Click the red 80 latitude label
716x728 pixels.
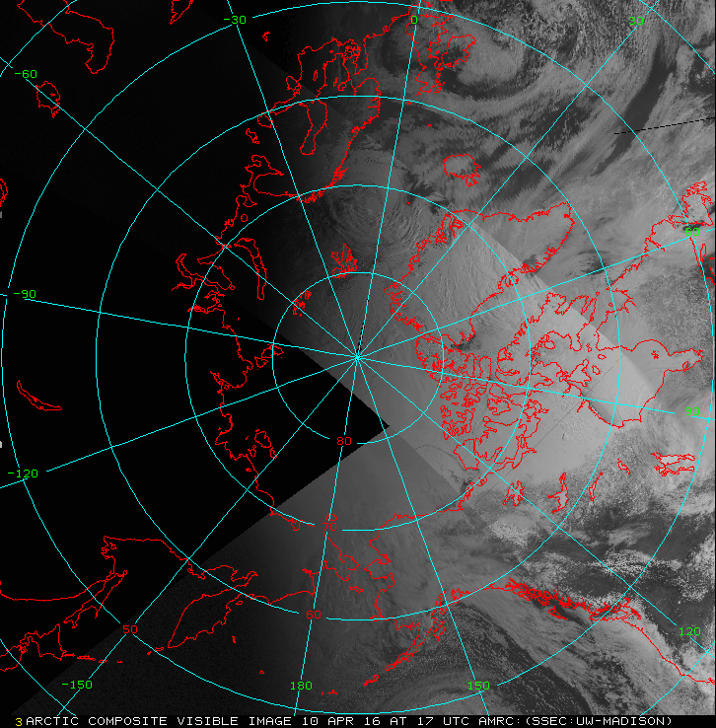(x=344, y=441)
